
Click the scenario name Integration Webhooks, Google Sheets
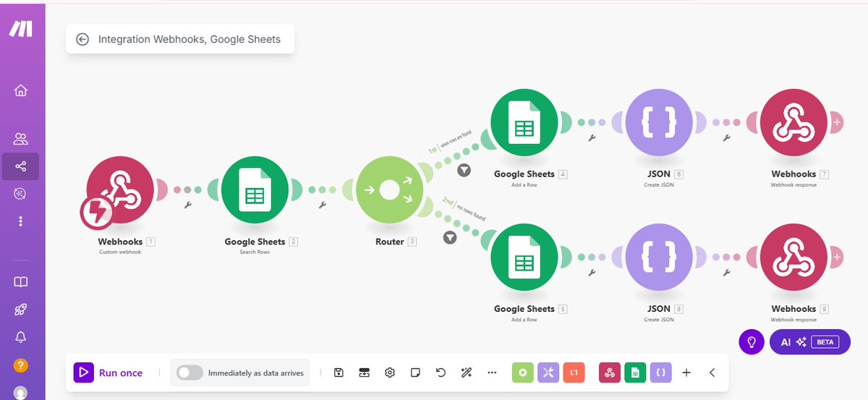point(190,40)
